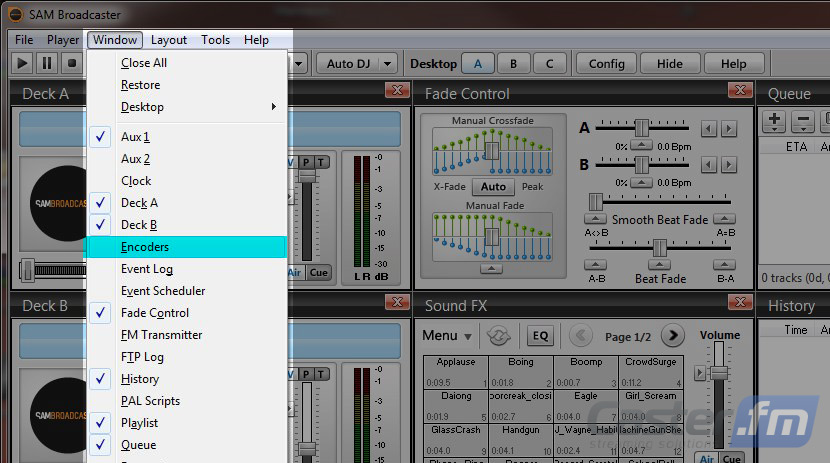Choose Close All in Window menu
830x463 pixels.
click(185, 63)
